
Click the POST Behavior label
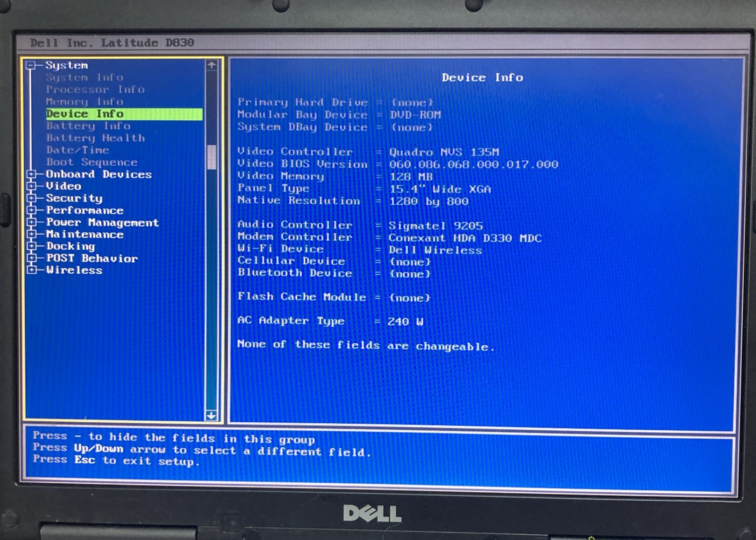(92, 258)
